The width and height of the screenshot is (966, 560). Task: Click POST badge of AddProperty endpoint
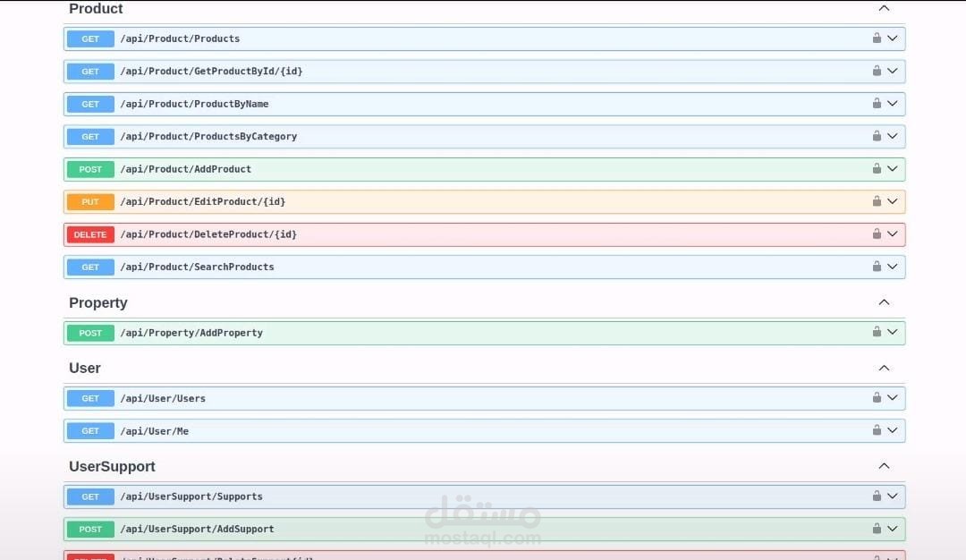click(x=90, y=333)
